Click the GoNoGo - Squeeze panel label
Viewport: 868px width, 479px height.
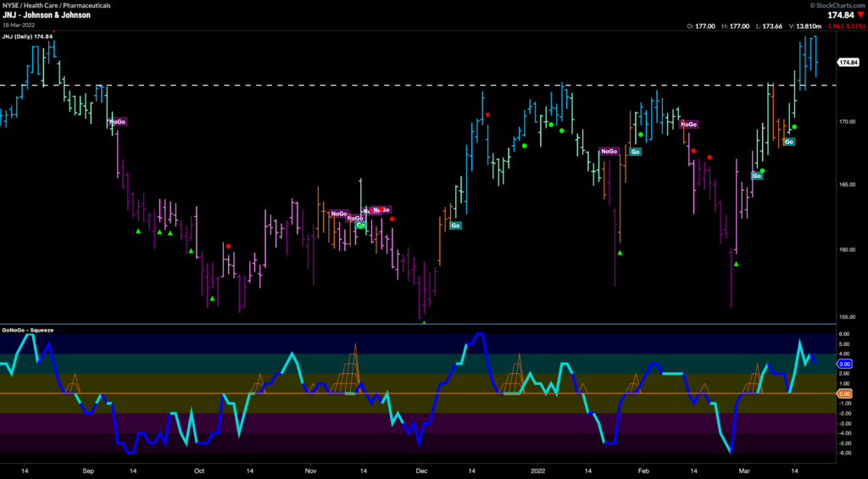click(28, 330)
